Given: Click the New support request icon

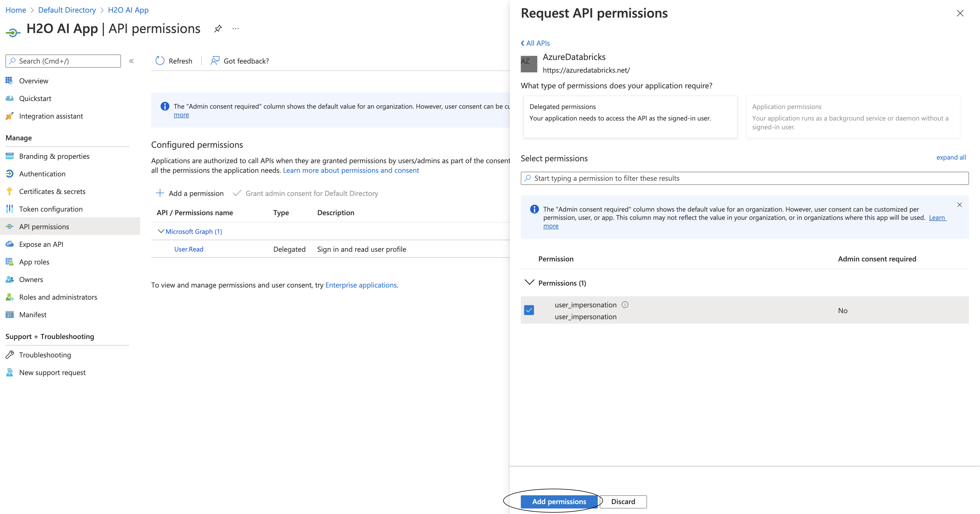Looking at the screenshot, I should pyautogui.click(x=10, y=372).
